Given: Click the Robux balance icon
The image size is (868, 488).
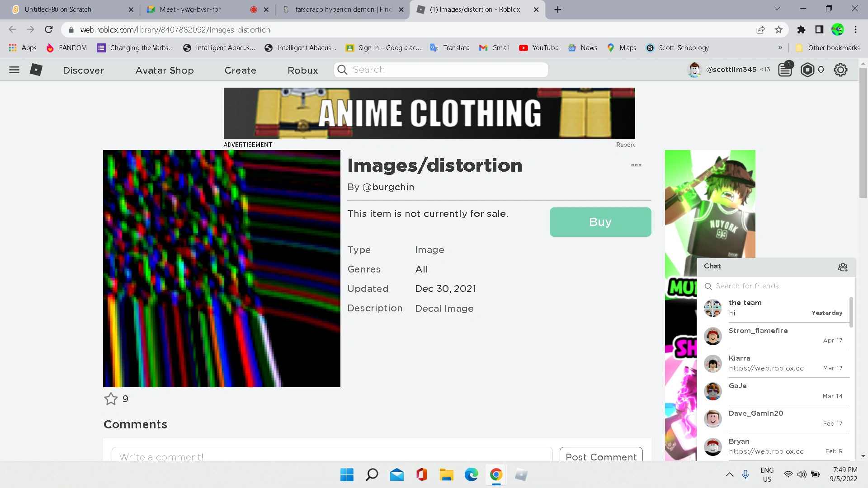Looking at the screenshot, I should pyautogui.click(x=807, y=70).
